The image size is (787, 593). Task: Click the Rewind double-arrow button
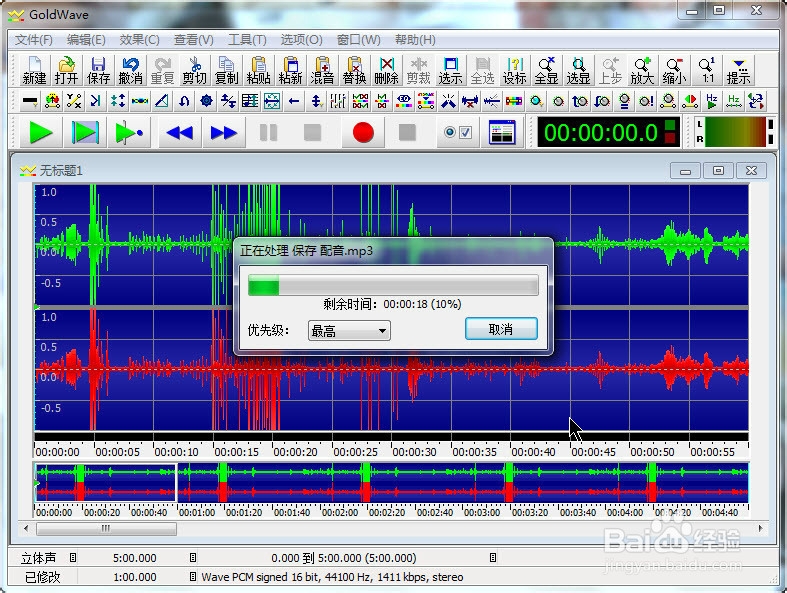pyautogui.click(x=180, y=133)
